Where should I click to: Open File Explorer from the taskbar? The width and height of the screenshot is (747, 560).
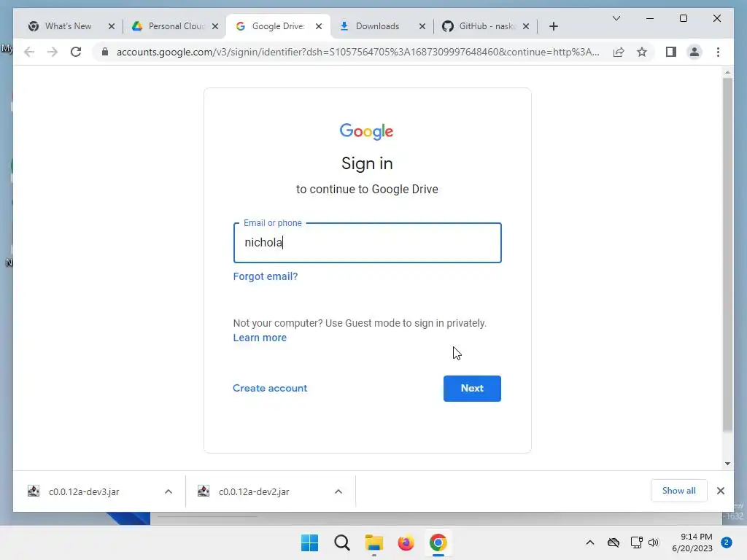[374, 542]
